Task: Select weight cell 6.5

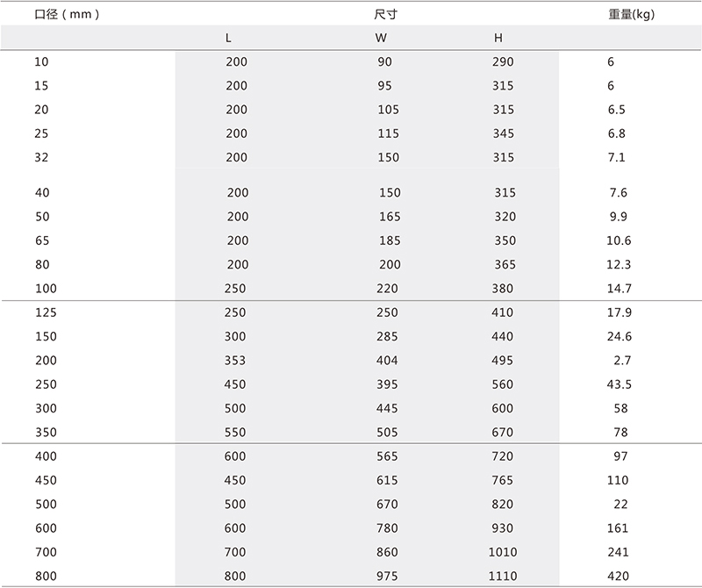Action: (x=617, y=110)
